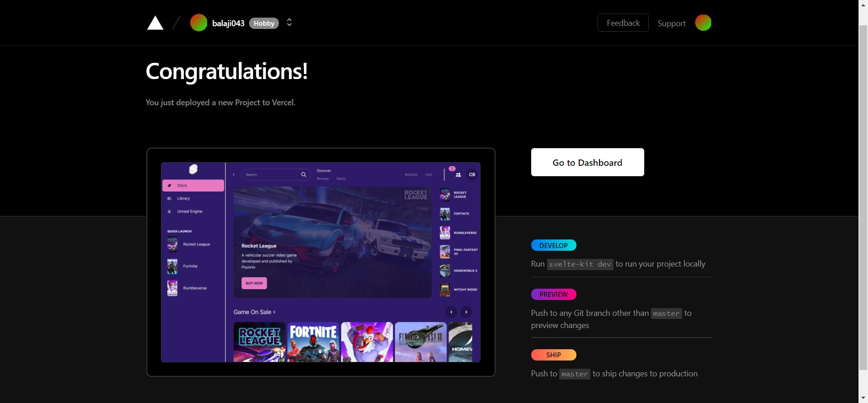868x403 pixels.
Task: Click the CB profile circle in preview
Action: pyautogui.click(x=472, y=174)
